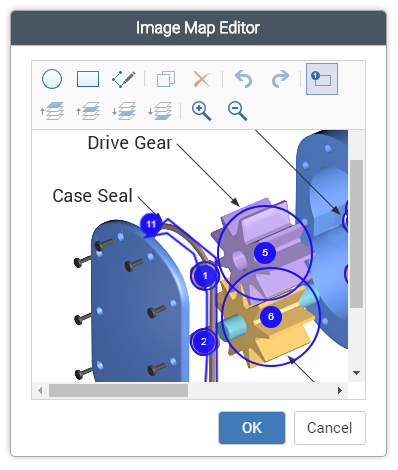Click the horizontal scrollbar thumb
This screenshot has width=398, height=470.
[118, 390]
